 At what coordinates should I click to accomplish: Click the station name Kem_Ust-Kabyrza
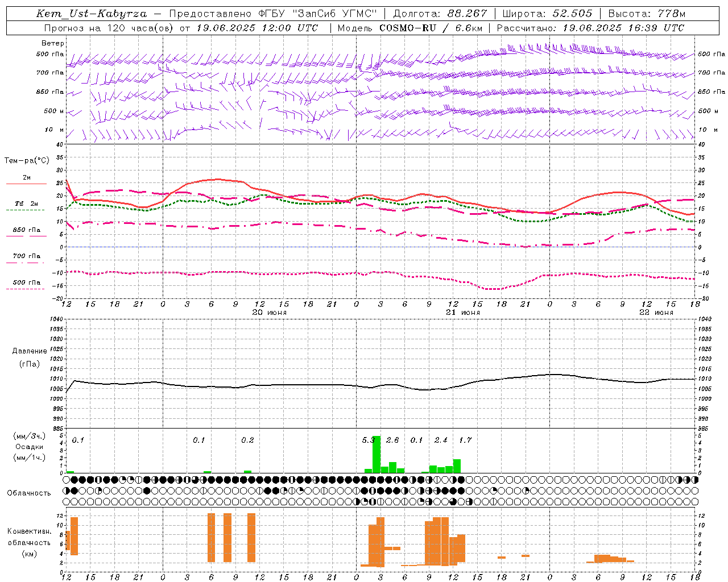[x=92, y=14]
